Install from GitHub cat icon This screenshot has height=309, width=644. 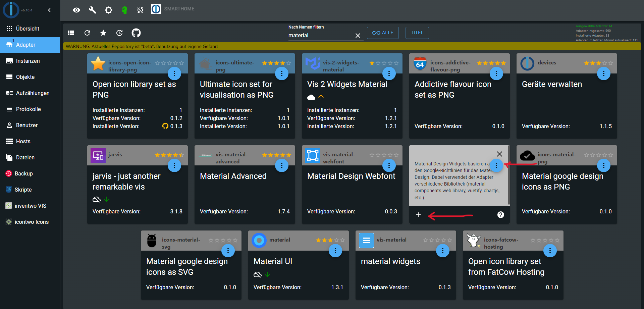click(136, 33)
